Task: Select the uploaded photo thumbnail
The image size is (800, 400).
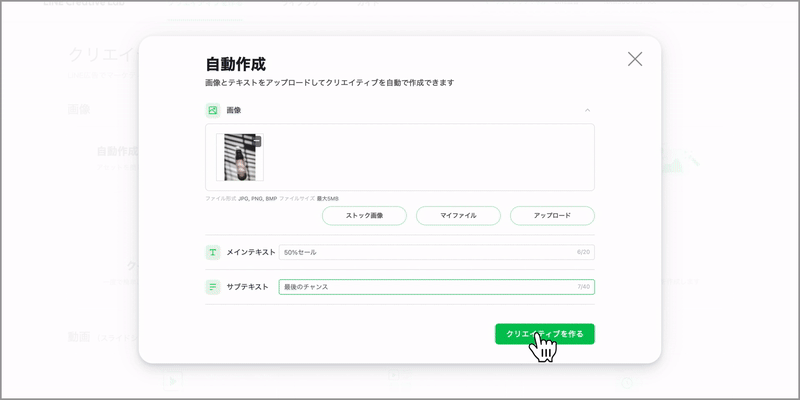Action: point(239,158)
